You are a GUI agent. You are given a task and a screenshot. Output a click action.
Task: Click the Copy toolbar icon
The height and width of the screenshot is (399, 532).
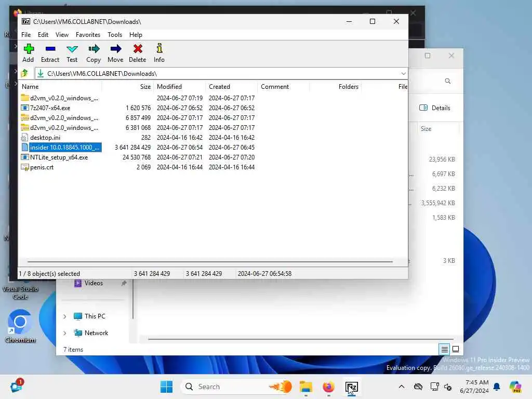94,53
